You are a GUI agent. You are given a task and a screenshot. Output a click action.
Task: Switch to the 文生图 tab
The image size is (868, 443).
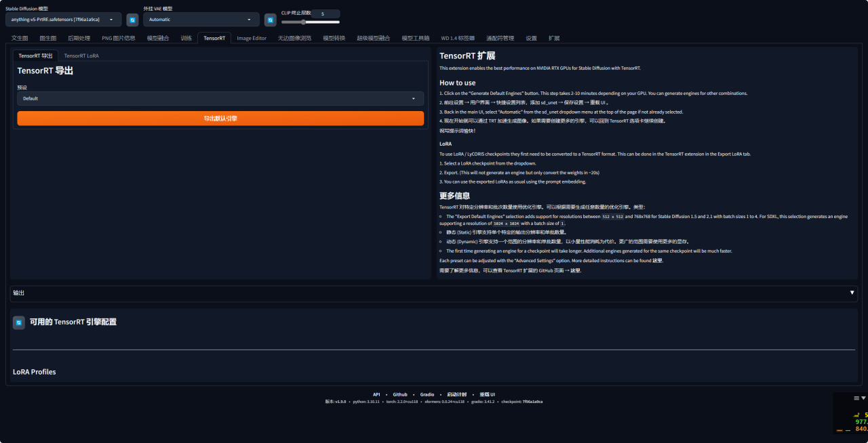click(20, 38)
